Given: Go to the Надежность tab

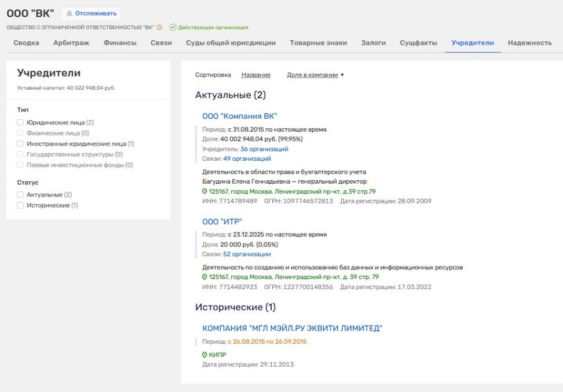Looking at the screenshot, I should point(529,43).
